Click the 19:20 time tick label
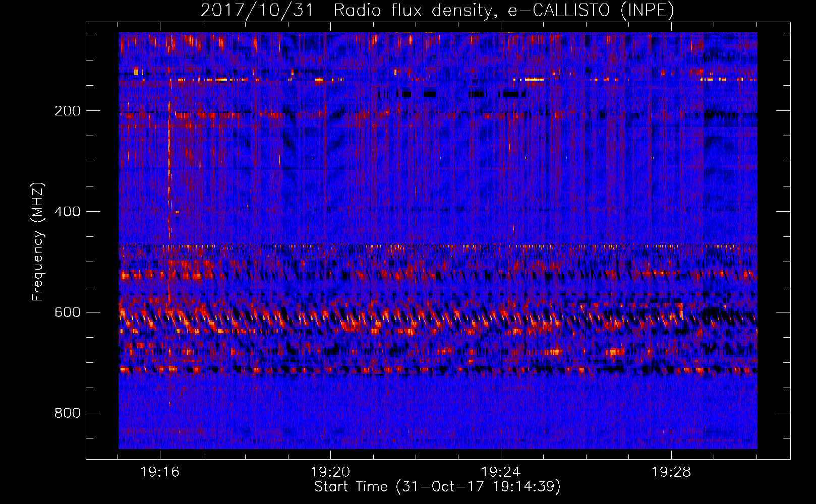The width and height of the screenshot is (816, 504). pyautogui.click(x=330, y=472)
